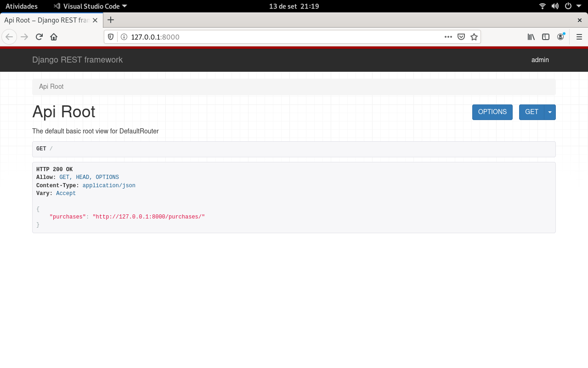
Task: Click the Api Root breadcrumb
Action: click(51, 86)
